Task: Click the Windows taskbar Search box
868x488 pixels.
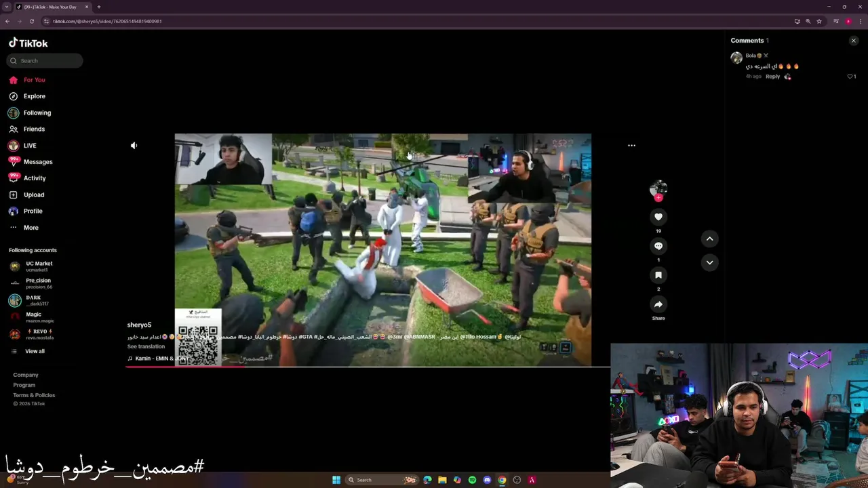Action: (x=382, y=480)
